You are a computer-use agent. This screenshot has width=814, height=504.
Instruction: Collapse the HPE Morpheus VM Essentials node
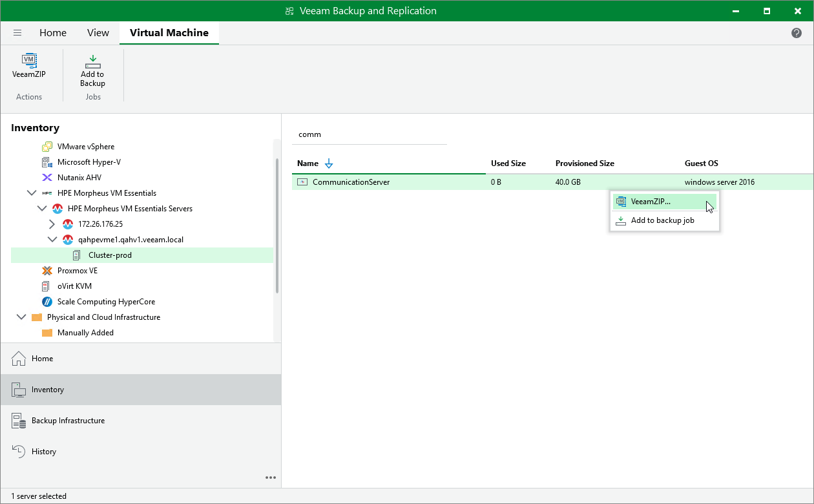pos(32,193)
